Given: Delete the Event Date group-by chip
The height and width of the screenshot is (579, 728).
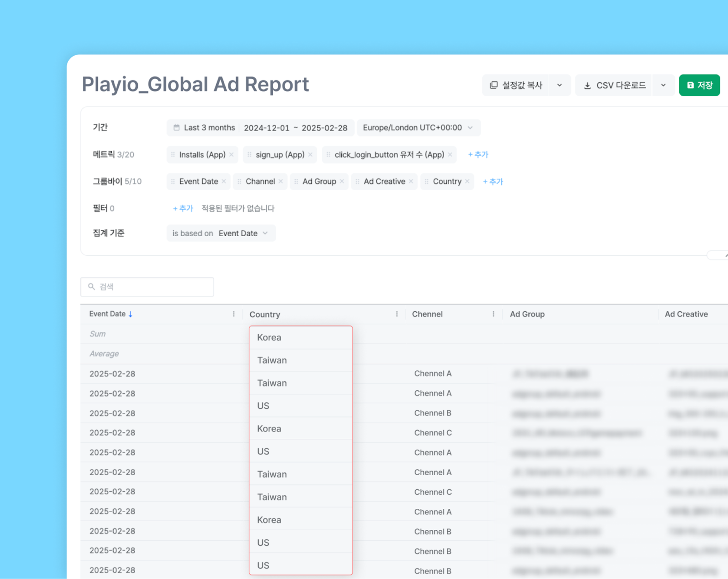Looking at the screenshot, I should coord(224,182).
